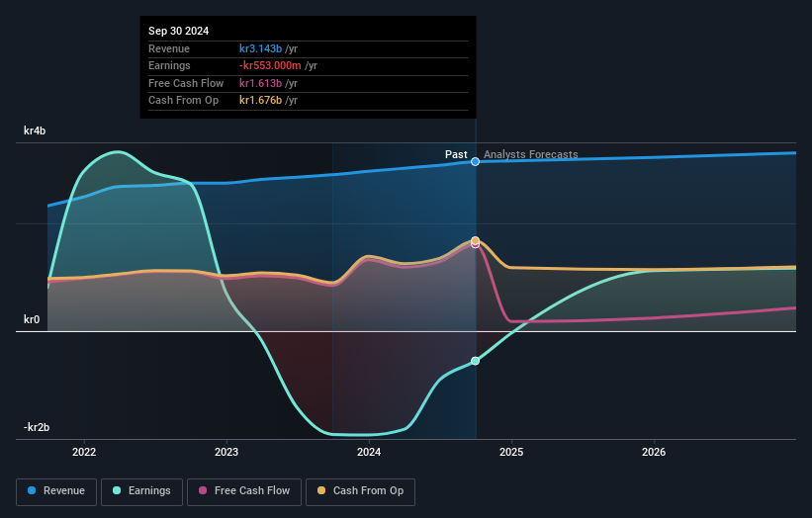The width and height of the screenshot is (812, 518).
Task: Toggle the Earnings legend series
Action: click(x=141, y=491)
